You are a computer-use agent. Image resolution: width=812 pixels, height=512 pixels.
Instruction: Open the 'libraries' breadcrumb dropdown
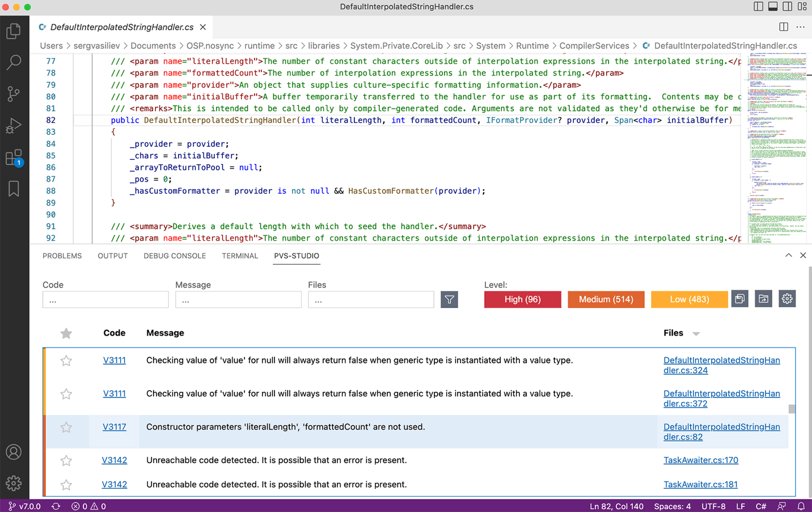tap(324, 46)
